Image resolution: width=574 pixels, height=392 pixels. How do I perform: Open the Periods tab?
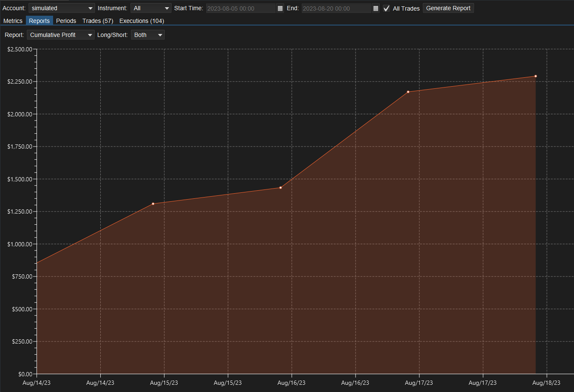(x=66, y=21)
